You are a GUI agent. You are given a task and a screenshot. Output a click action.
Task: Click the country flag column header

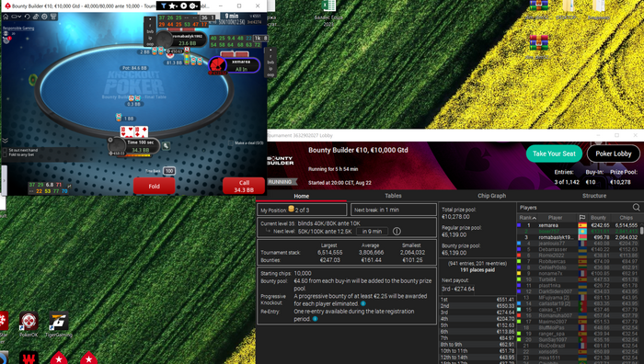pyautogui.click(x=582, y=218)
